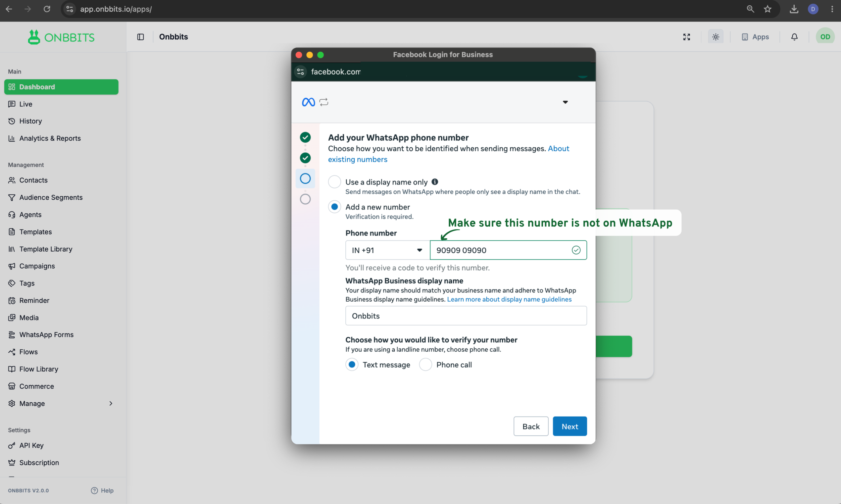Open the IN +91 country code dropdown
The width and height of the screenshot is (841, 504).
tap(387, 250)
